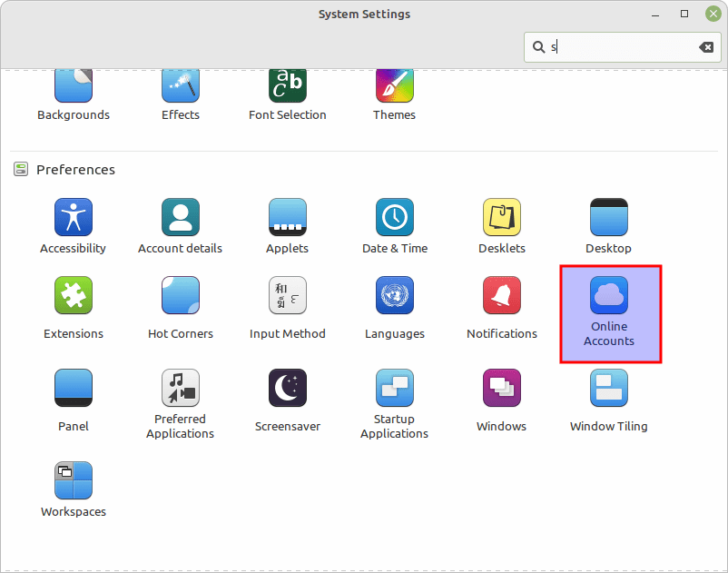Click inside the search input box
This screenshot has width=728, height=573.
(x=617, y=47)
